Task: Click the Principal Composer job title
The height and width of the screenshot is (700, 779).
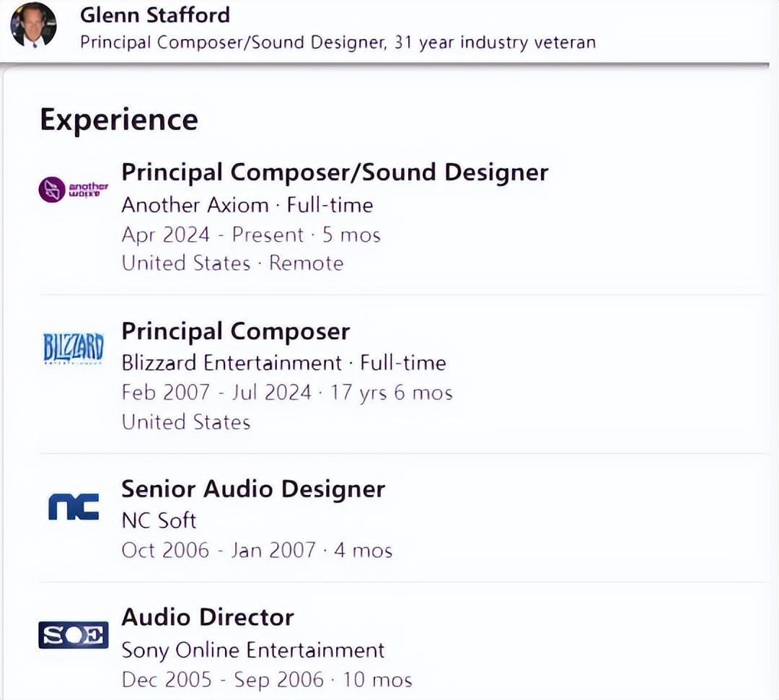Action: pyautogui.click(x=235, y=331)
